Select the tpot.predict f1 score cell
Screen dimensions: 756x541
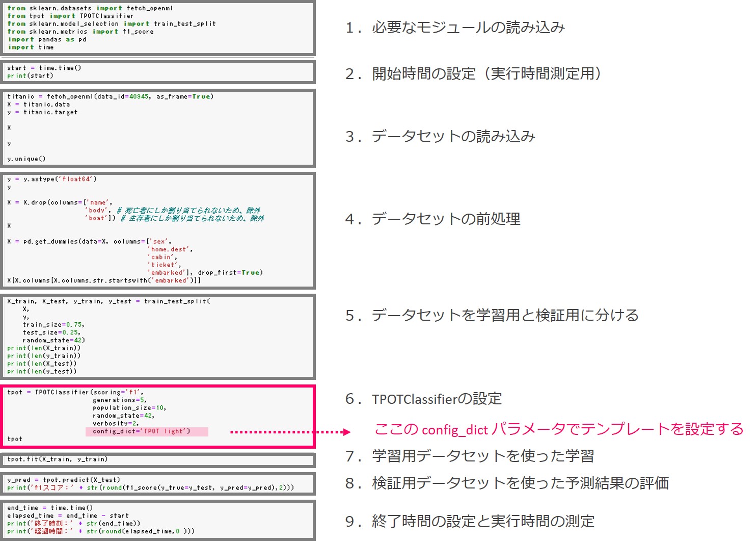tap(158, 484)
